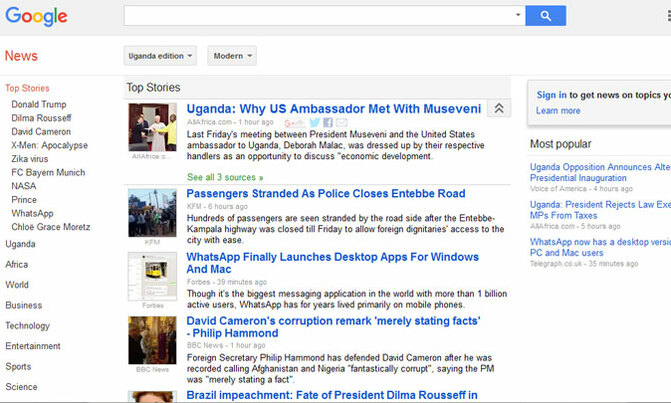The height and width of the screenshot is (403, 671).
Task: Open the Google logo homepage link
Action: coord(36,16)
